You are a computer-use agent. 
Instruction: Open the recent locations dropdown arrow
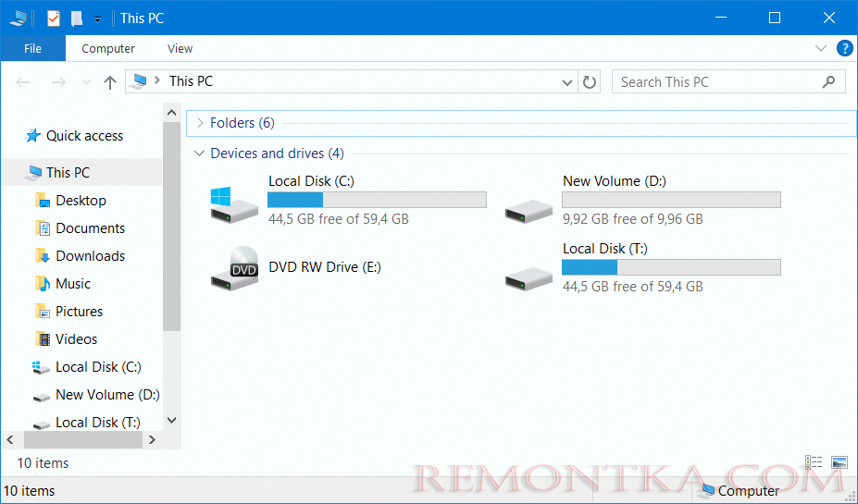86,82
